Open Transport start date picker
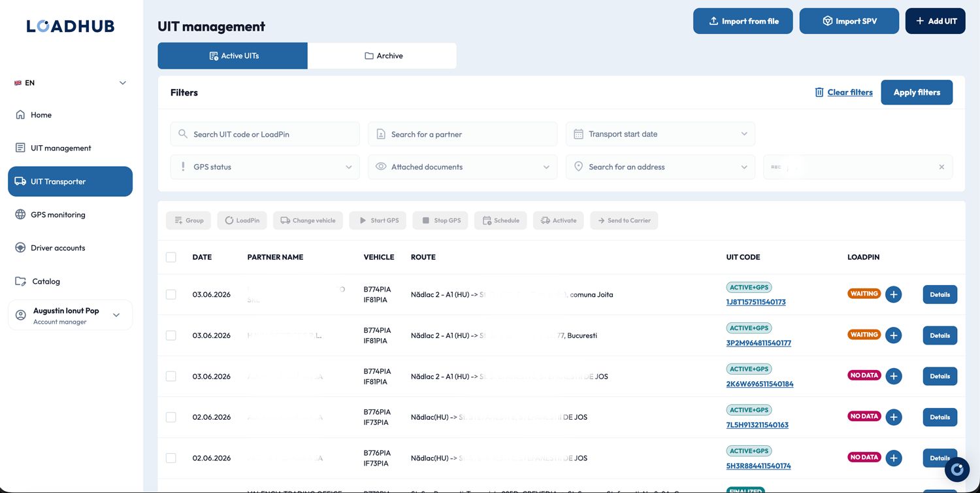Image resolution: width=980 pixels, height=493 pixels. 661,134
